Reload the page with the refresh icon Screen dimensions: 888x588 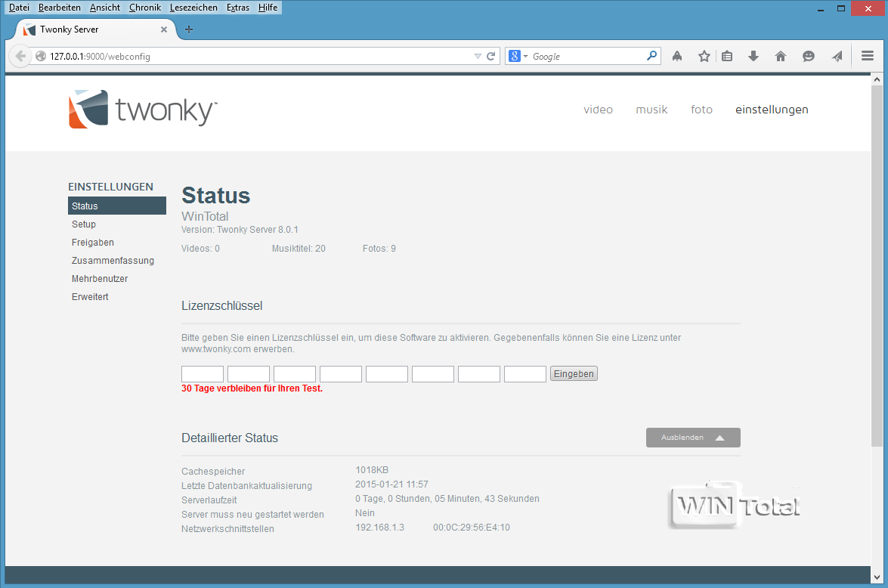(491, 56)
